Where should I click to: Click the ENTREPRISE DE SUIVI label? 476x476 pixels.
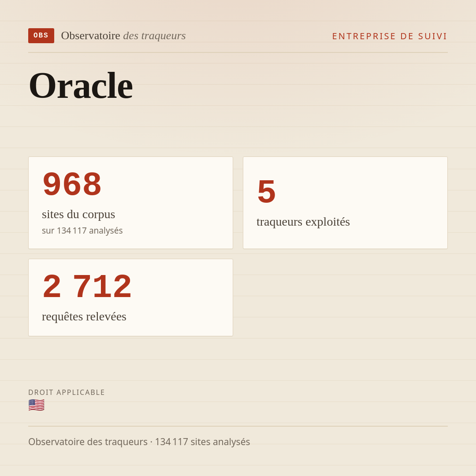[x=390, y=36]
